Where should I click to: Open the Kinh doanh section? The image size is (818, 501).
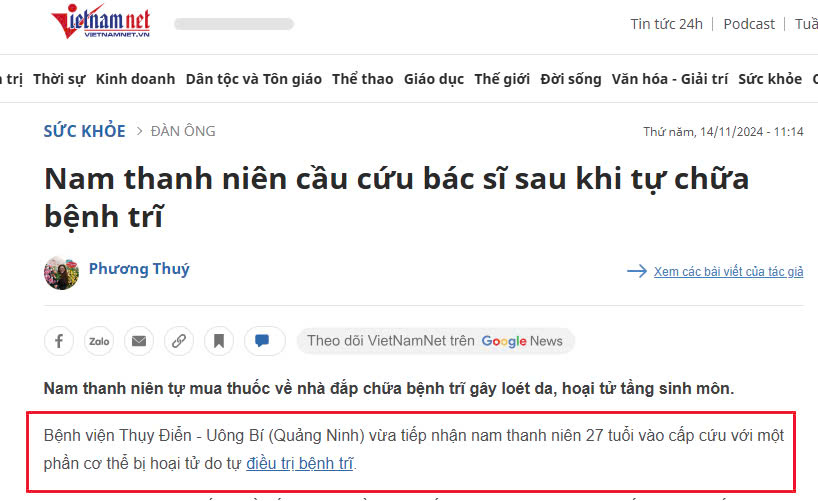pos(136,79)
